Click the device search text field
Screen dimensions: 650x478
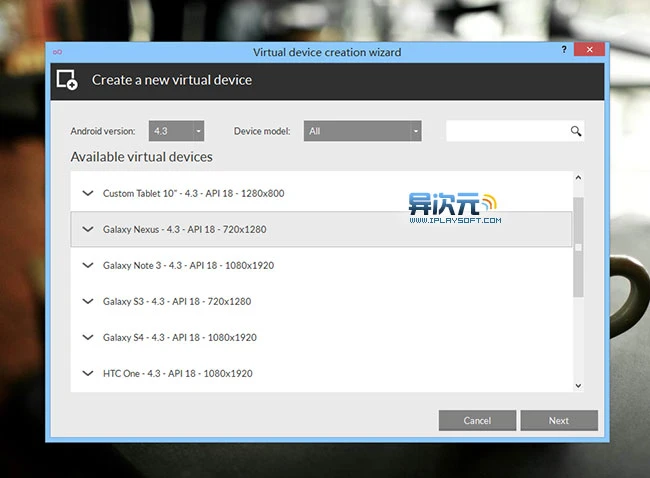coord(506,131)
